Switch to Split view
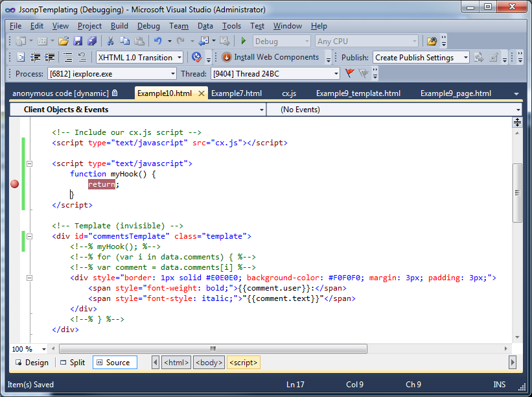The width and height of the screenshot is (532, 397). point(73,363)
